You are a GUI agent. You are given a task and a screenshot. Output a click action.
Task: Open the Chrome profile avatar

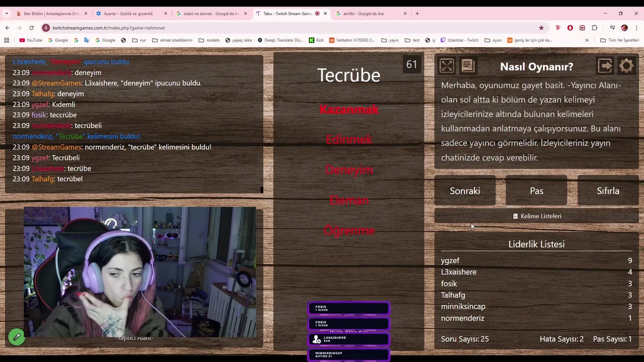click(624, 28)
